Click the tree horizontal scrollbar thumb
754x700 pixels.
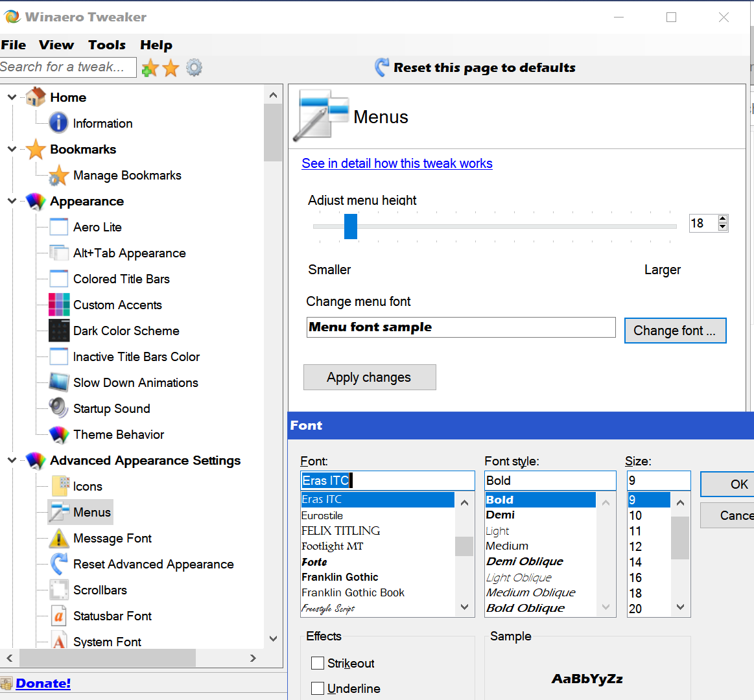click(x=107, y=658)
